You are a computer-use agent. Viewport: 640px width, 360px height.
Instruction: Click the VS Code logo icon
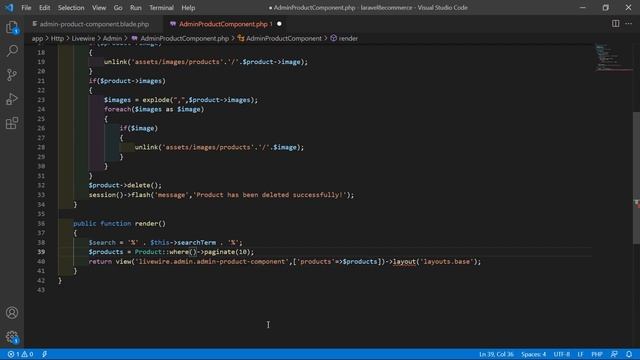[9, 7]
